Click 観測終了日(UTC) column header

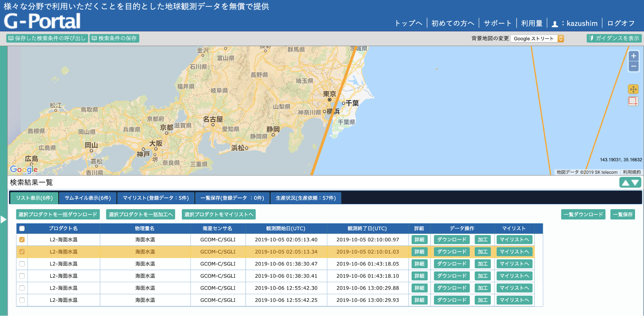pyautogui.click(x=367, y=228)
